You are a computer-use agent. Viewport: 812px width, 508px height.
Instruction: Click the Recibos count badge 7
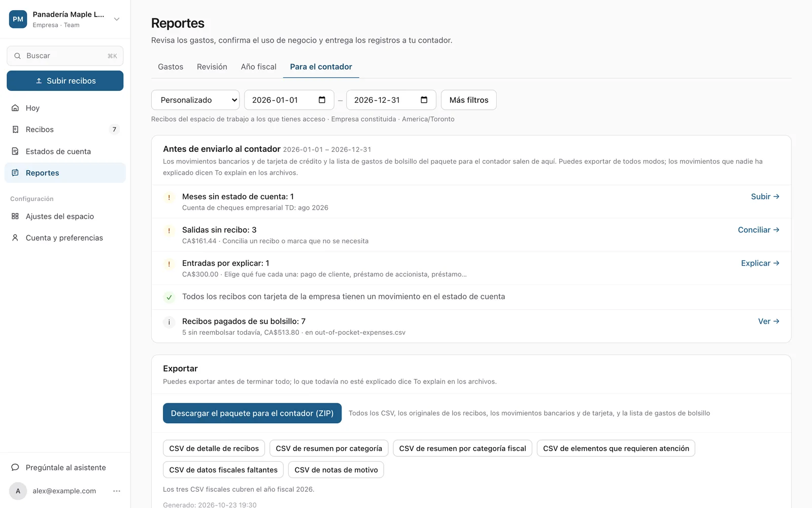[114, 130]
